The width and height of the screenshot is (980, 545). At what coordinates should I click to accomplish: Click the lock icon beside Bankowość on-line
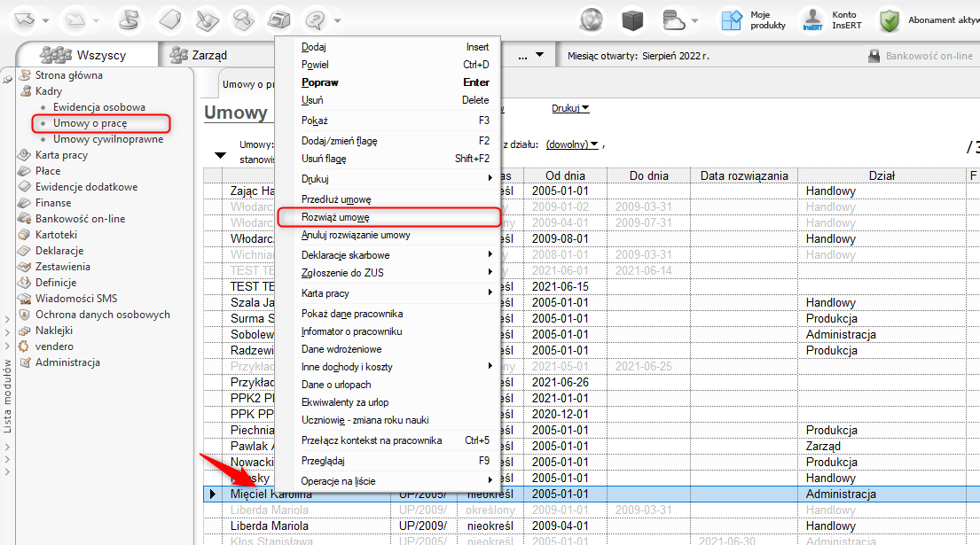(x=874, y=56)
